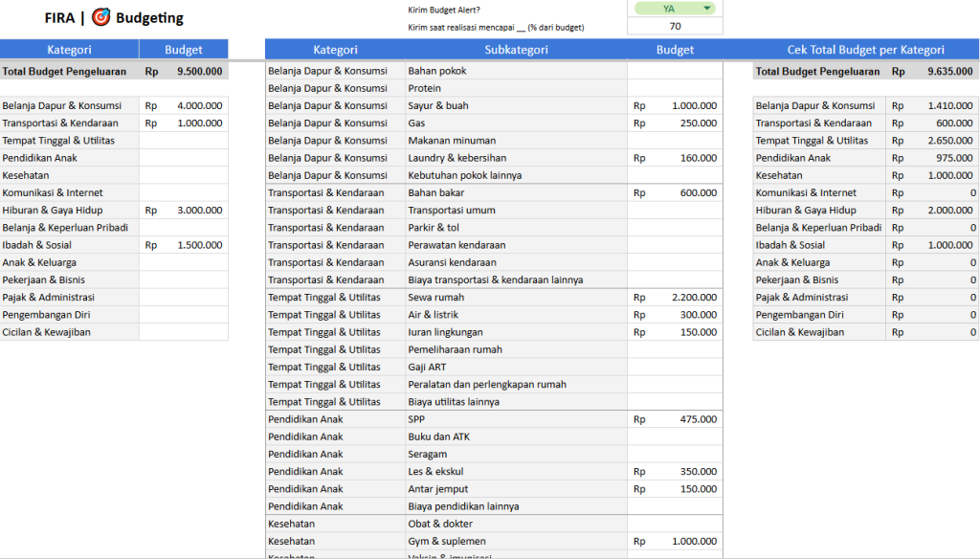
Task: Click the left table Cicilan & Kewajiban row
Action: point(69,332)
